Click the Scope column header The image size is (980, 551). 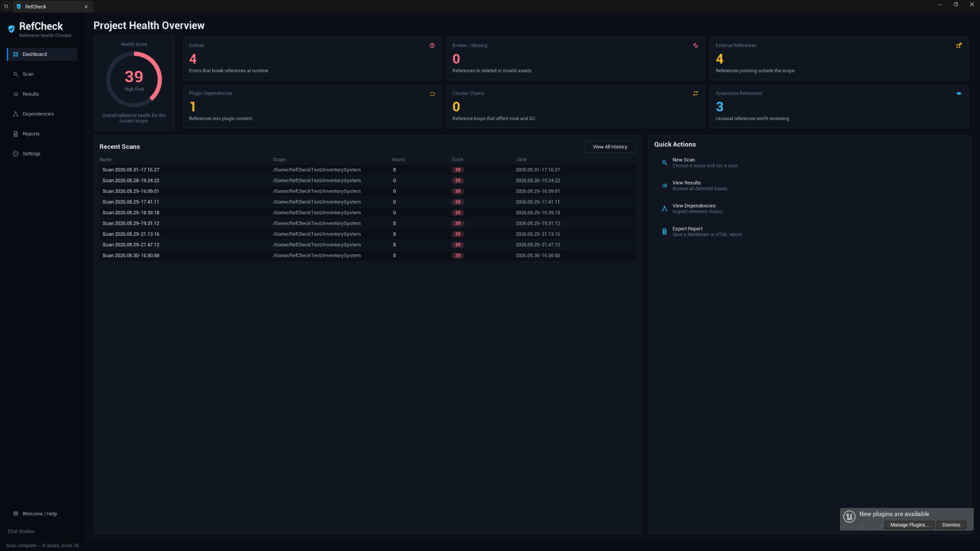click(x=279, y=160)
